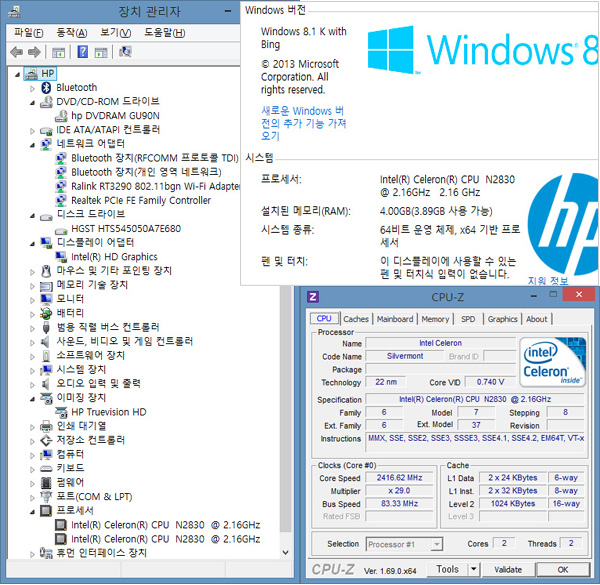
Task: Click the 지원 정보 link
Action: pyautogui.click(x=548, y=281)
